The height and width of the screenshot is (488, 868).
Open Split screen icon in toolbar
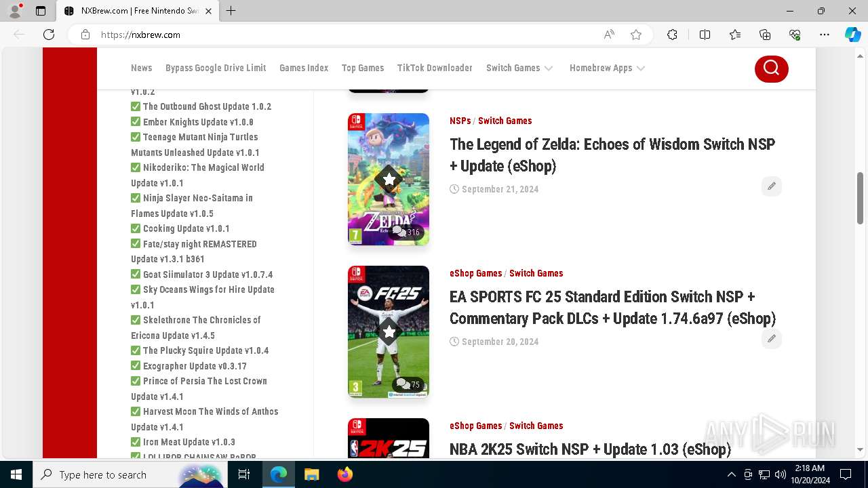click(x=705, y=35)
